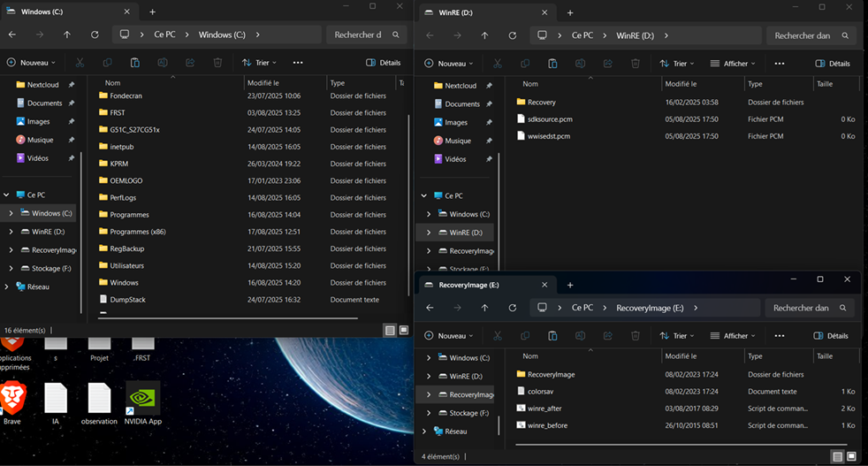The height and width of the screenshot is (466, 868).
Task: Click Delete trash icon in Windows (C:) toolbar
Action: click(x=217, y=63)
